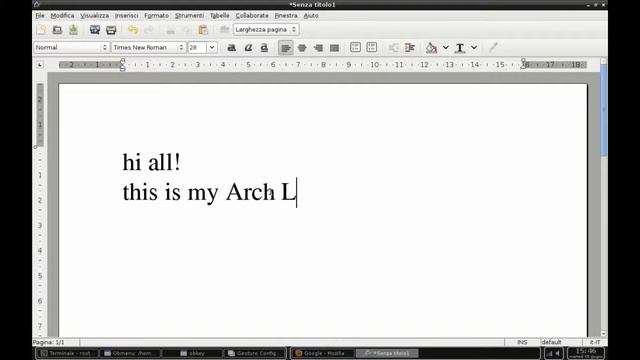This screenshot has width=640, height=360.
Task: Toggle the bulleted list button
Action: [x=372, y=47]
